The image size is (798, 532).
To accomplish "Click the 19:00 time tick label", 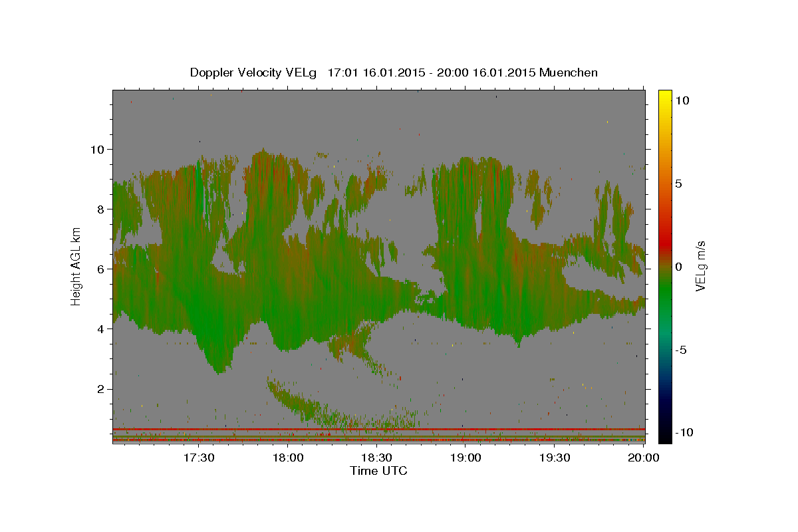I will [465, 458].
